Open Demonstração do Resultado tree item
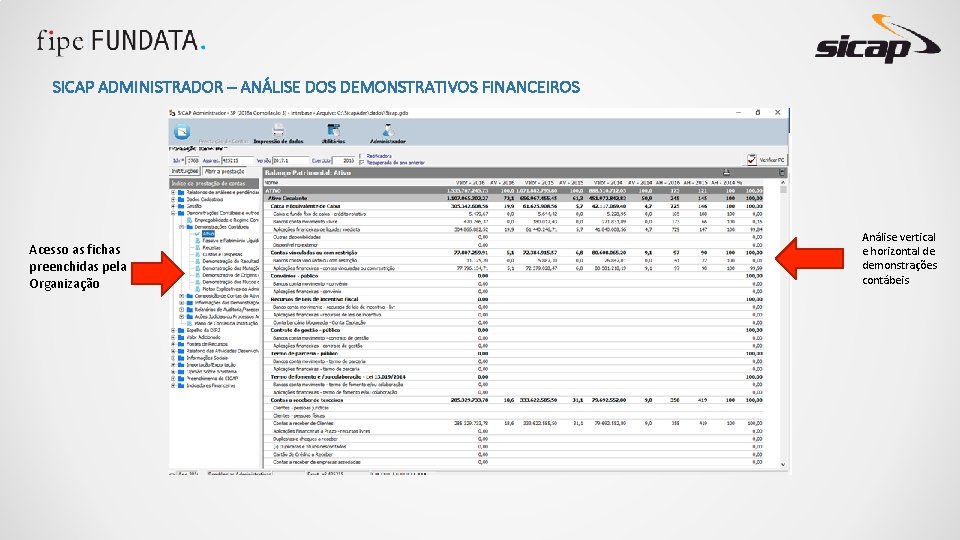The height and width of the screenshot is (540, 960). click(x=231, y=261)
